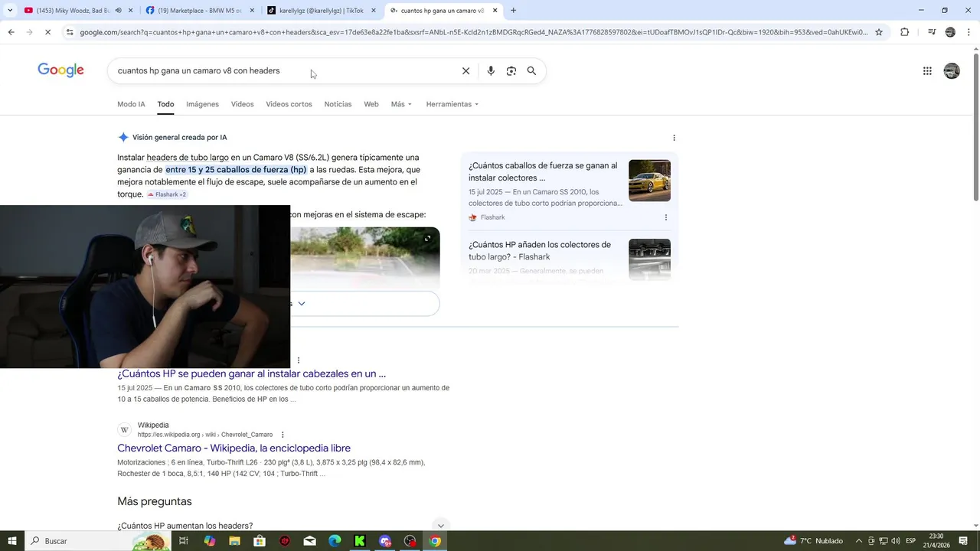Expand the Más search filter dropdown
The width and height of the screenshot is (980, 551).
point(401,104)
